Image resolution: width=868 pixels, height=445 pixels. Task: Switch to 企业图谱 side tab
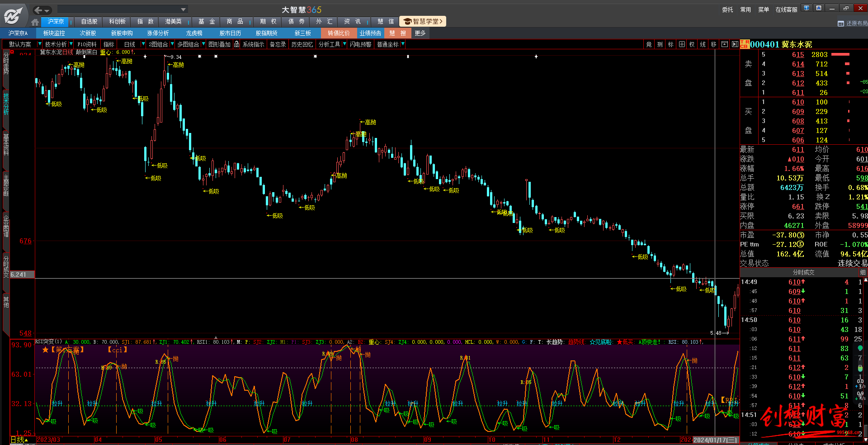click(6, 225)
